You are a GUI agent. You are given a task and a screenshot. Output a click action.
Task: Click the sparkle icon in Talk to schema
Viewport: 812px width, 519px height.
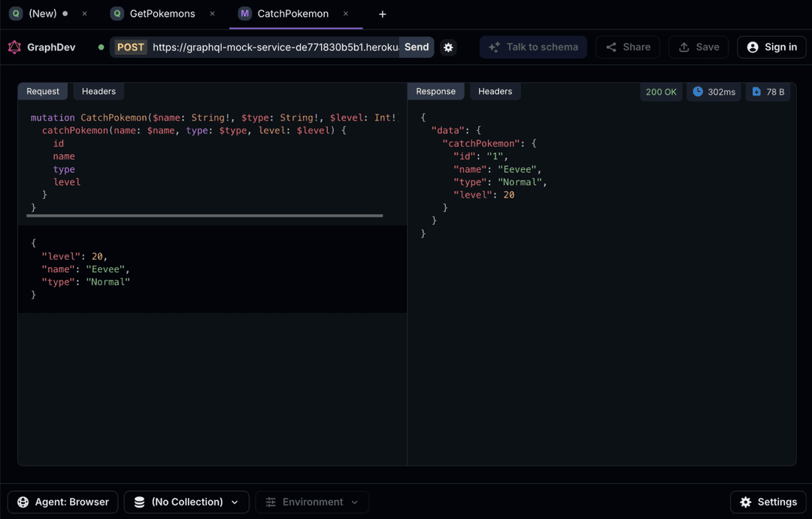[x=495, y=47]
